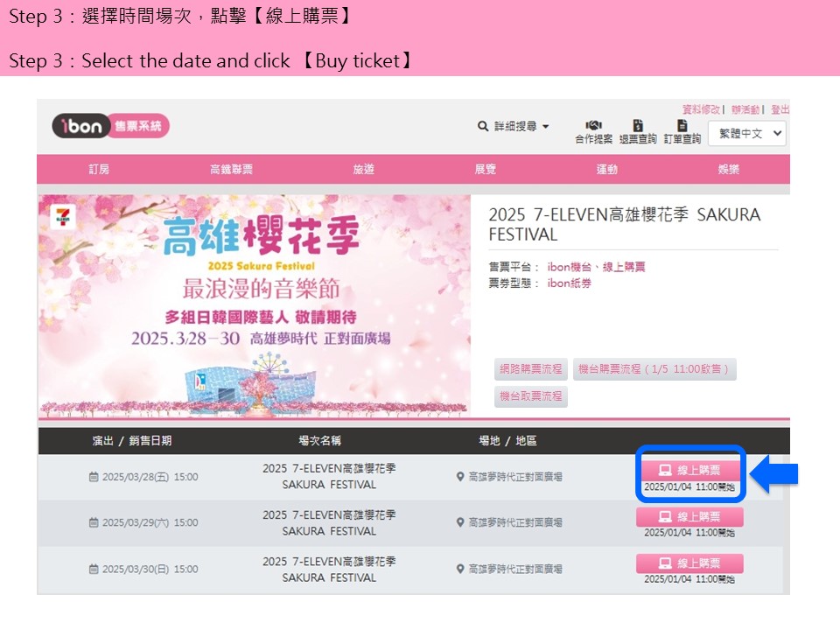Select the 展覽 navigation tab

486,169
